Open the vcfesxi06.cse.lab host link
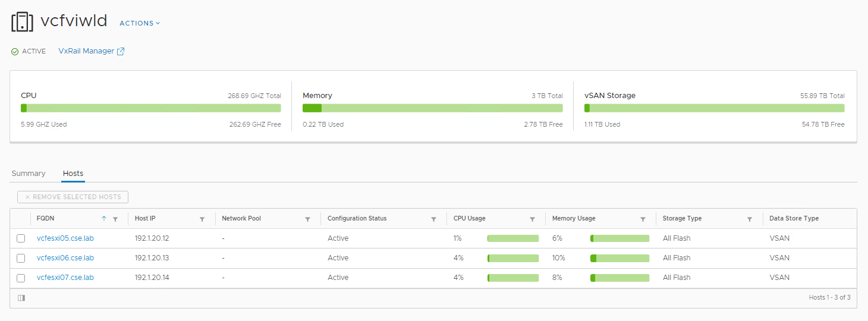The height and width of the screenshot is (321, 868). (65, 258)
